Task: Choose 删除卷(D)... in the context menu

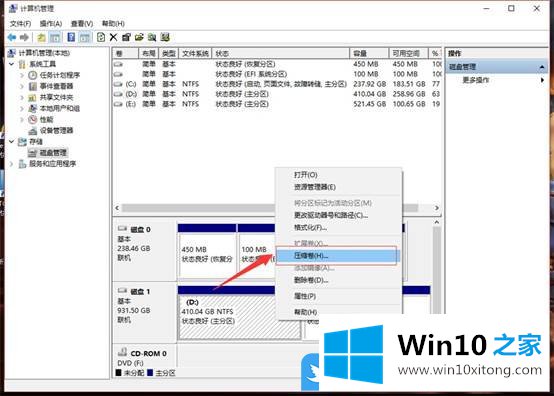Action: tap(338, 280)
